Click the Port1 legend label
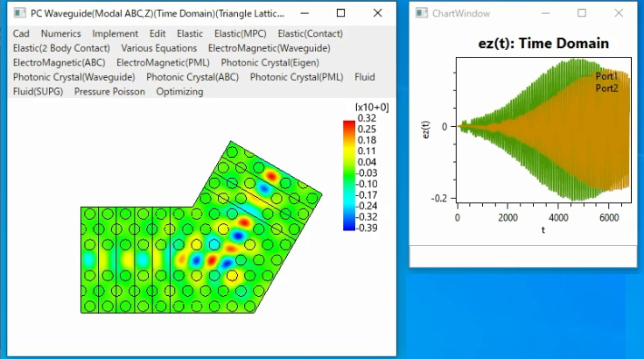Screen dimensions: 644x359 point(606,76)
